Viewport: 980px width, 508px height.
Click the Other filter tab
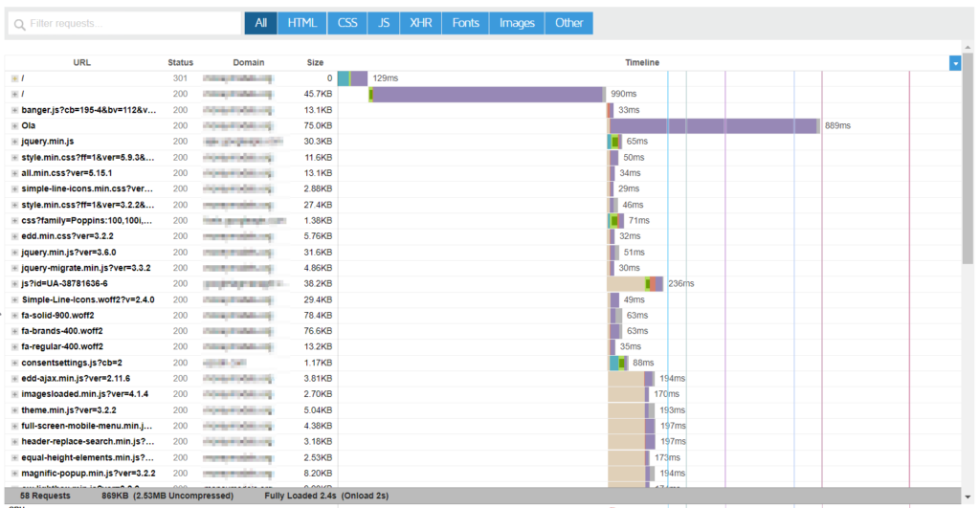click(x=568, y=23)
